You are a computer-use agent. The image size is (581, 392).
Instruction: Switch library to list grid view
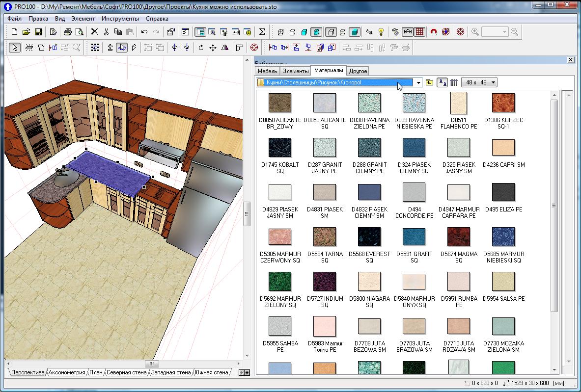click(x=454, y=82)
